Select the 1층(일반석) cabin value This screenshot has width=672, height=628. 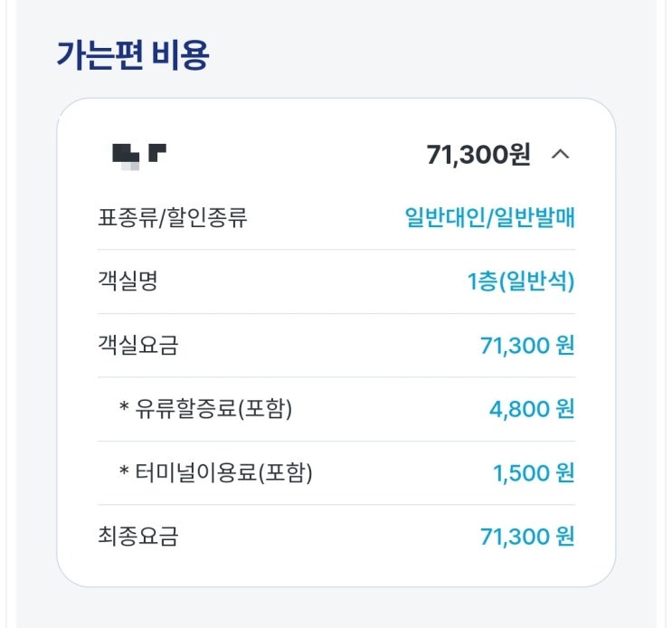520,281
